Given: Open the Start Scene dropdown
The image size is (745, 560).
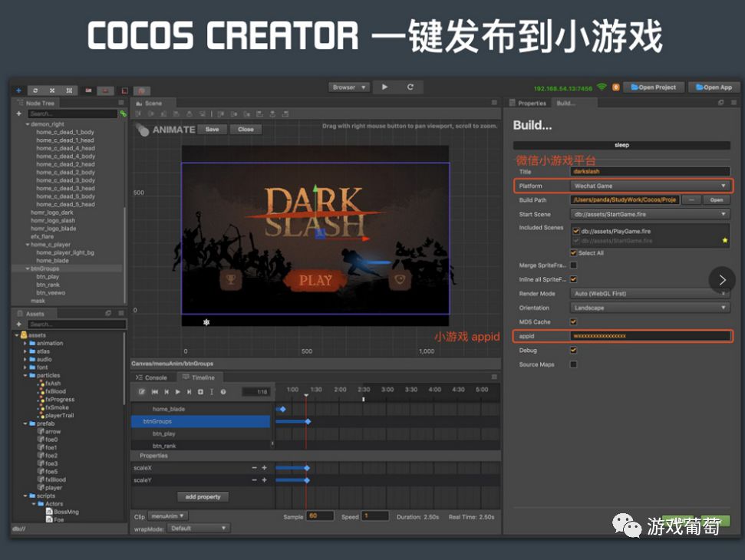Looking at the screenshot, I should point(650,214).
